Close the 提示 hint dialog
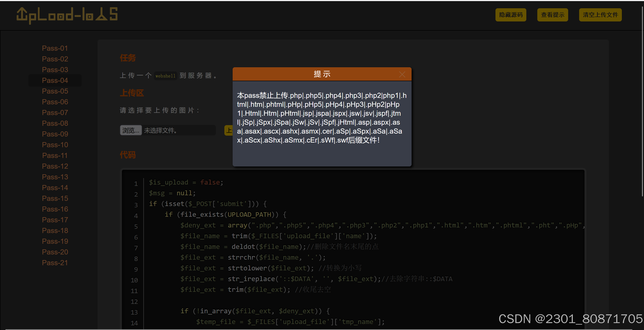 coord(402,74)
